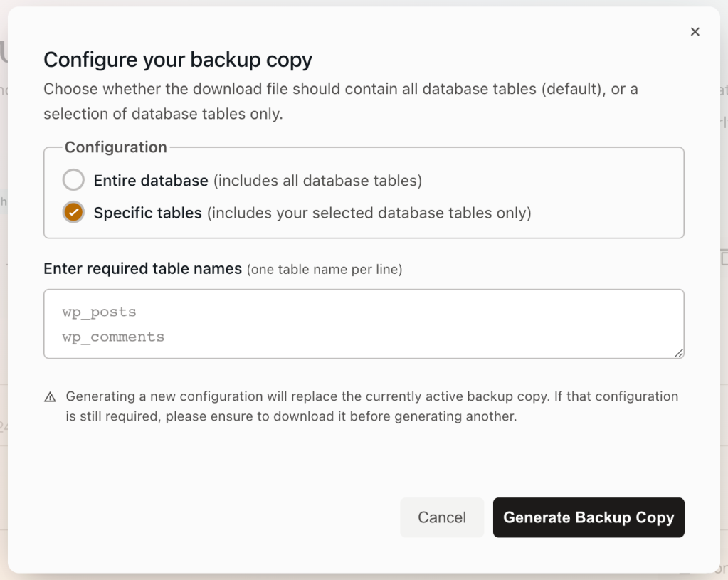
Task: Click '(one table name per line)' hint text
Action: pos(325,269)
